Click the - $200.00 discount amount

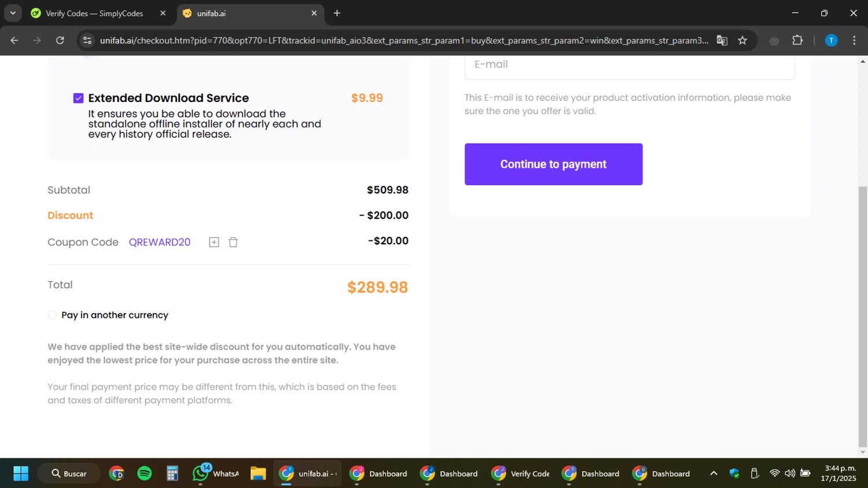click(384, 215)
